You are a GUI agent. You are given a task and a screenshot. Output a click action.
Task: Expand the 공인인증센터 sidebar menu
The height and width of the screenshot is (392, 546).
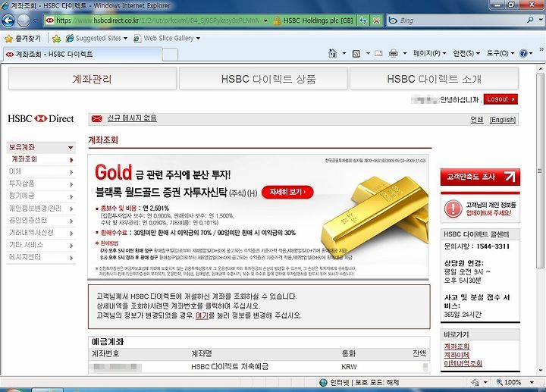41,221
